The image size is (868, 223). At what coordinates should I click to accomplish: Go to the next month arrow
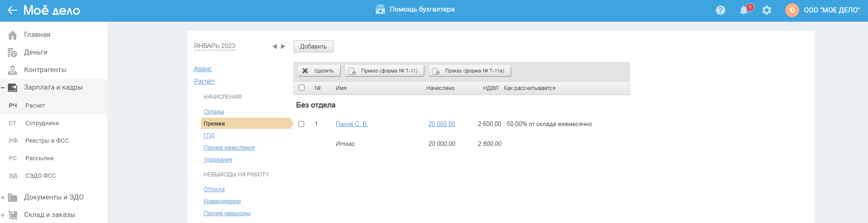click(283, 46)
